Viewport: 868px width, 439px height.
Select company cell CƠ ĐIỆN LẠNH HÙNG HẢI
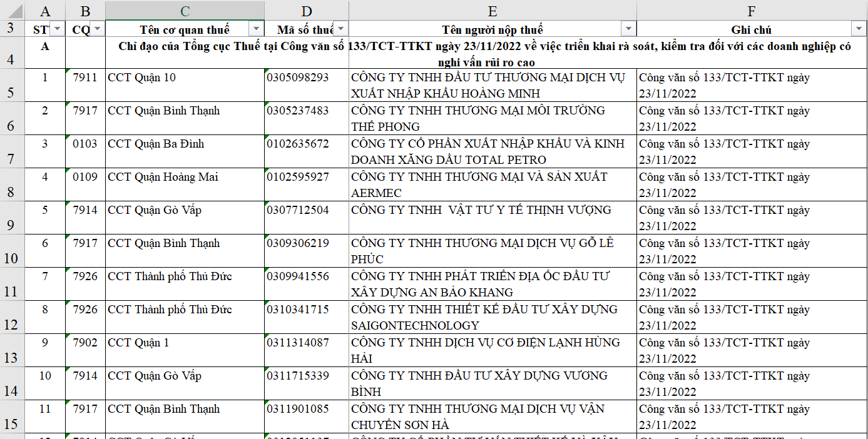pos(493,351)
